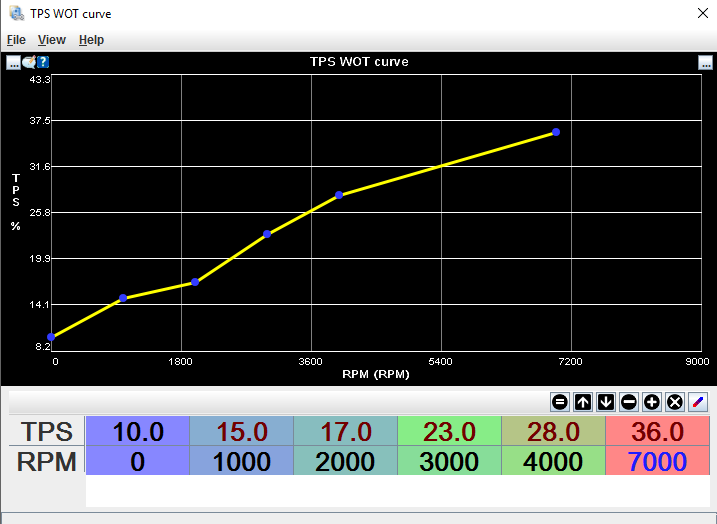Select the RPM cell showing 2000
The width and height of the screenshot is (717, 524).
[345, 461]
